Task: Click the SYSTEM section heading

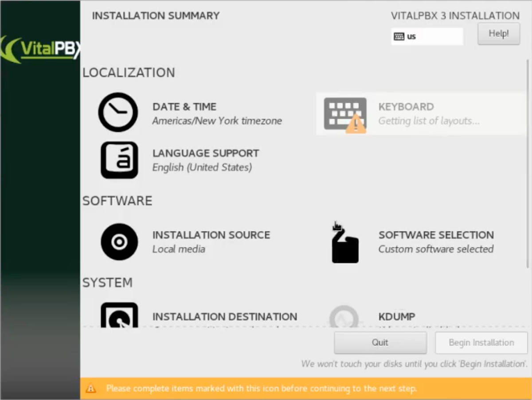Action: pyautogui.click(x=107, y=283)
